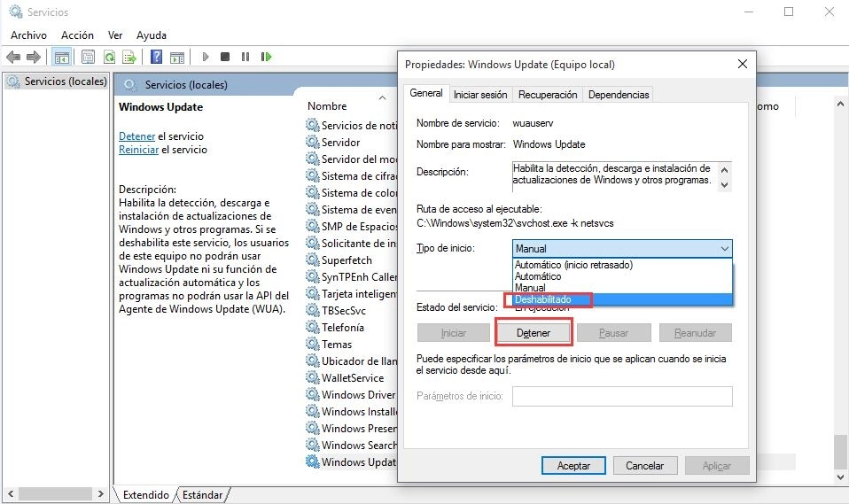Viewport: 849px width, 504px height.
Task: Click the Restart service toolbar icon
Action: tap(266, 57)
